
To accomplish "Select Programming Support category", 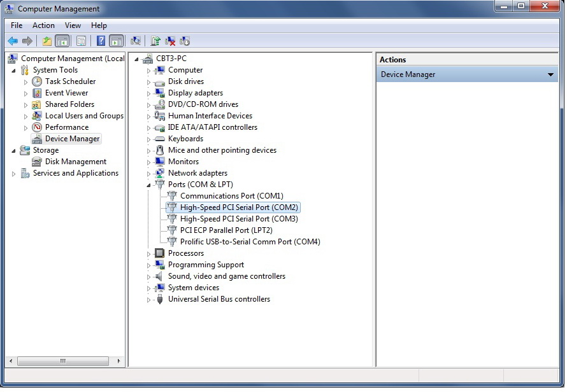I will pos(206,265).
